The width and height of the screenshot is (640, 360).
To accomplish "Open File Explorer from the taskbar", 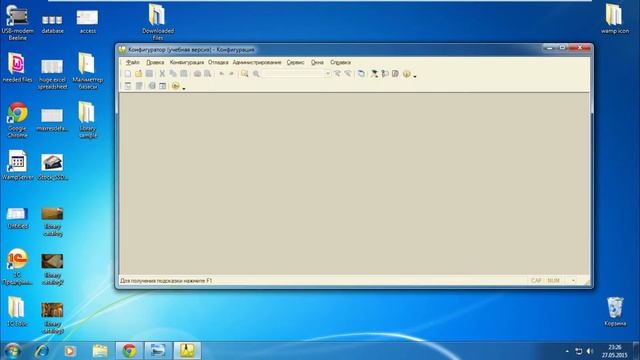I will click(100, 351).
